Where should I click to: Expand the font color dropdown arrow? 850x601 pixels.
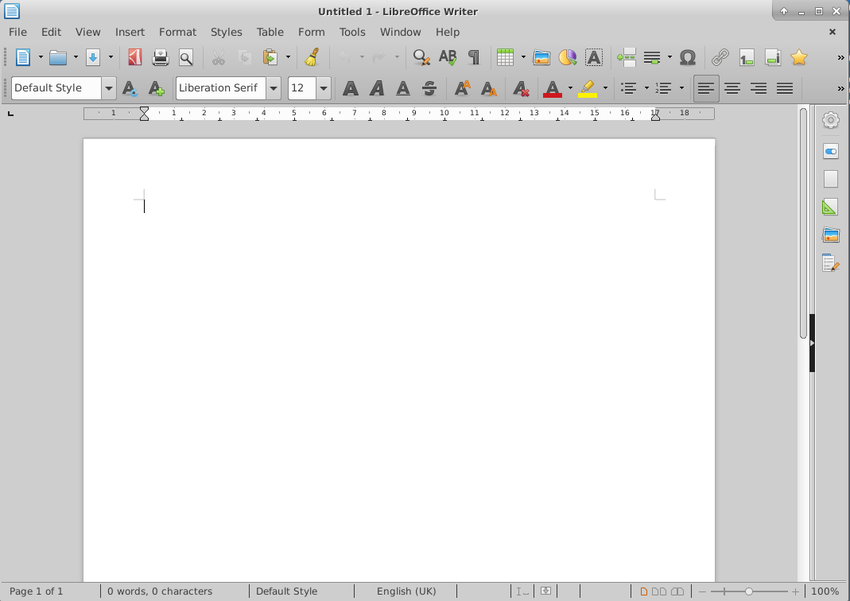(570, 88)
